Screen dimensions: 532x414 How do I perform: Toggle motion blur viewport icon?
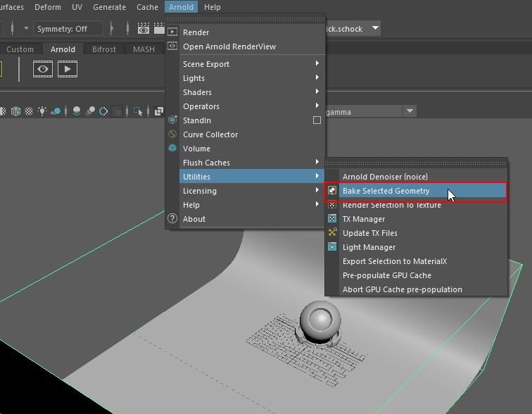(x=90, y=111)
